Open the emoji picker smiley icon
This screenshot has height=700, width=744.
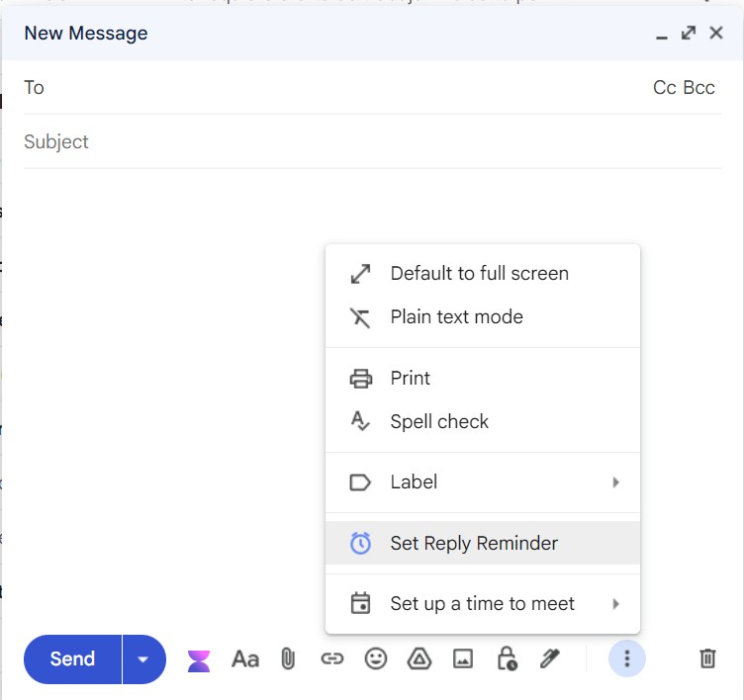click(375, 658)
